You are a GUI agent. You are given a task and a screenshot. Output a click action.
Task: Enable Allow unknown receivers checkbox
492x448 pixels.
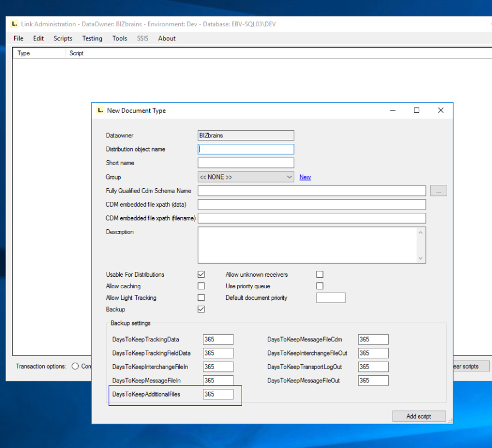click(x=320, y=275)
